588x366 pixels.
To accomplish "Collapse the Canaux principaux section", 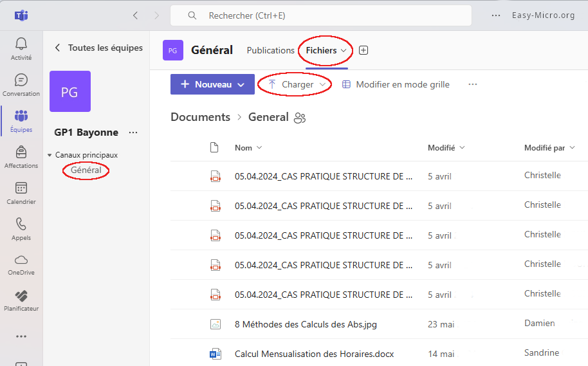I will click(50, 155).
